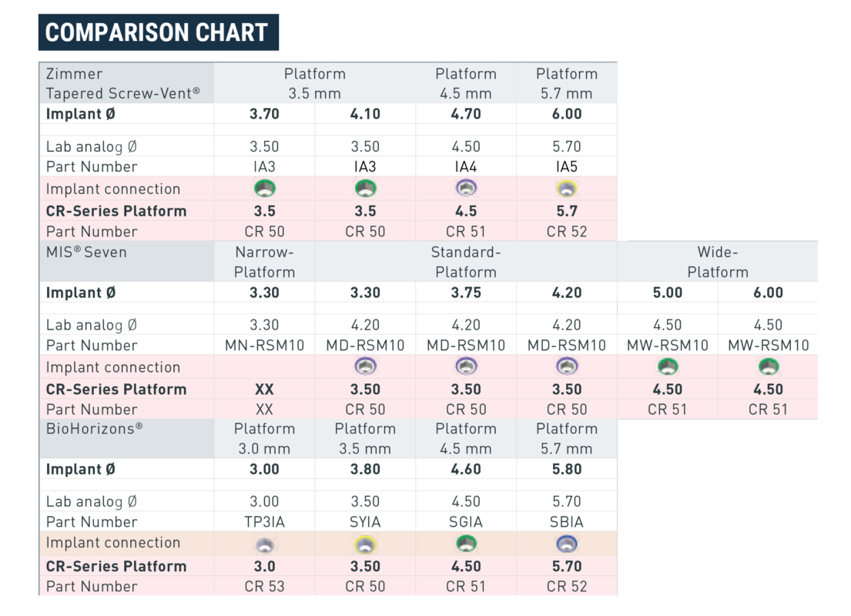
Task: Click BioHorizons green connection icon for 4.60 implant
Action: point(466,544)
